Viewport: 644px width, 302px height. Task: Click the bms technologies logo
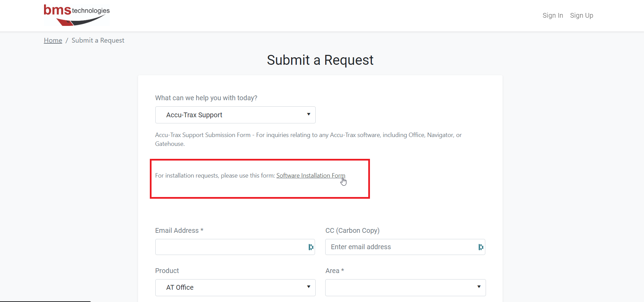[76, 15]
